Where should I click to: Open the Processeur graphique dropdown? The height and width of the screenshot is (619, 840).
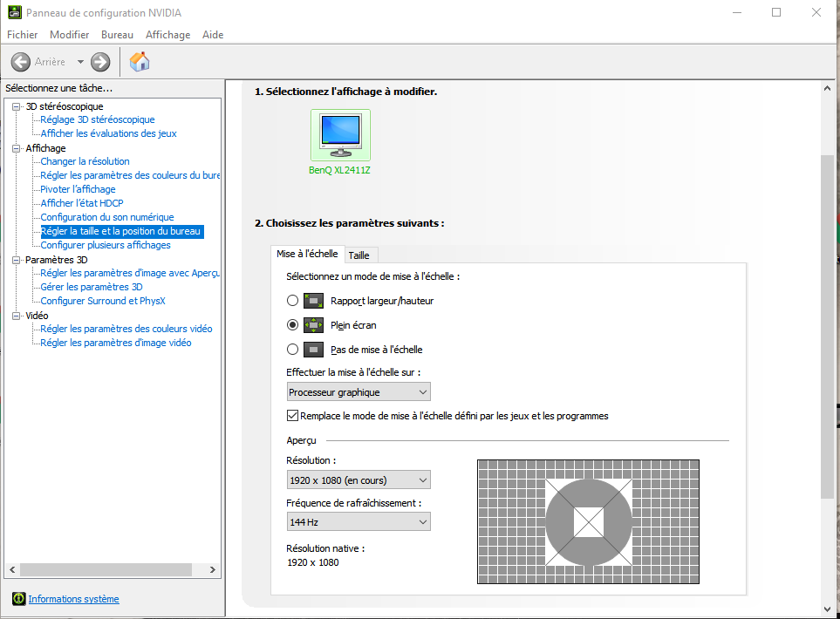coord(359,392)
